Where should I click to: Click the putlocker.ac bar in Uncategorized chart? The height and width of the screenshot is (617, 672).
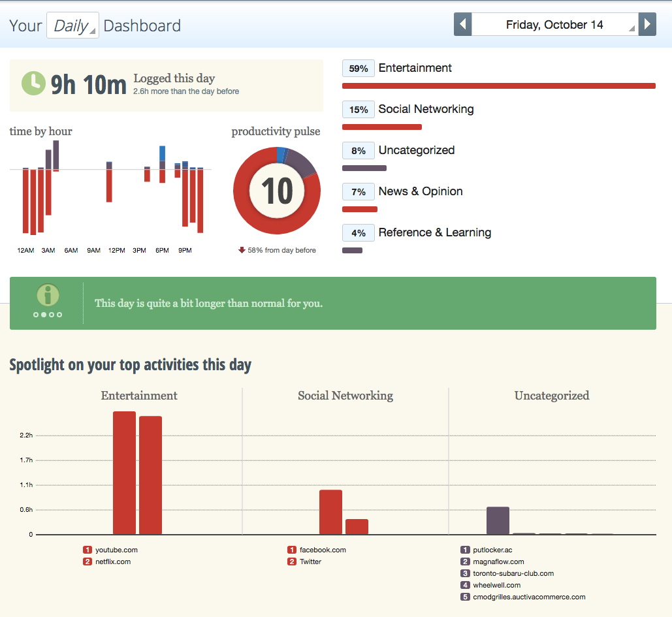(498, 520)
